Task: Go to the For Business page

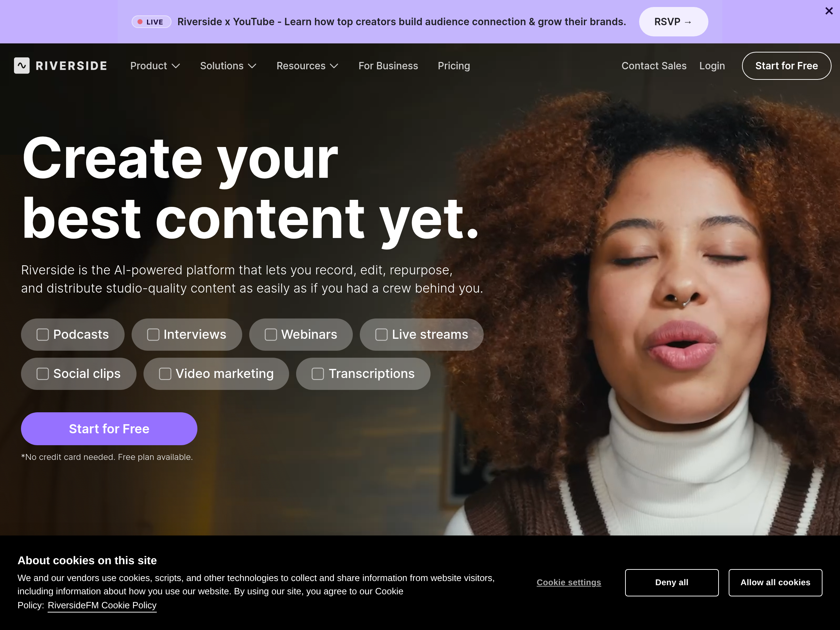Action: 388,66
